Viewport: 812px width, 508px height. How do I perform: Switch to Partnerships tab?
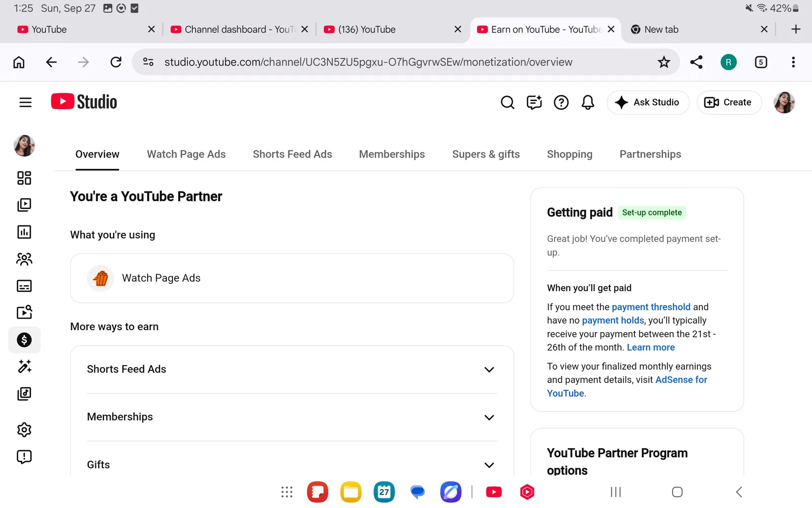coord(650,154)
